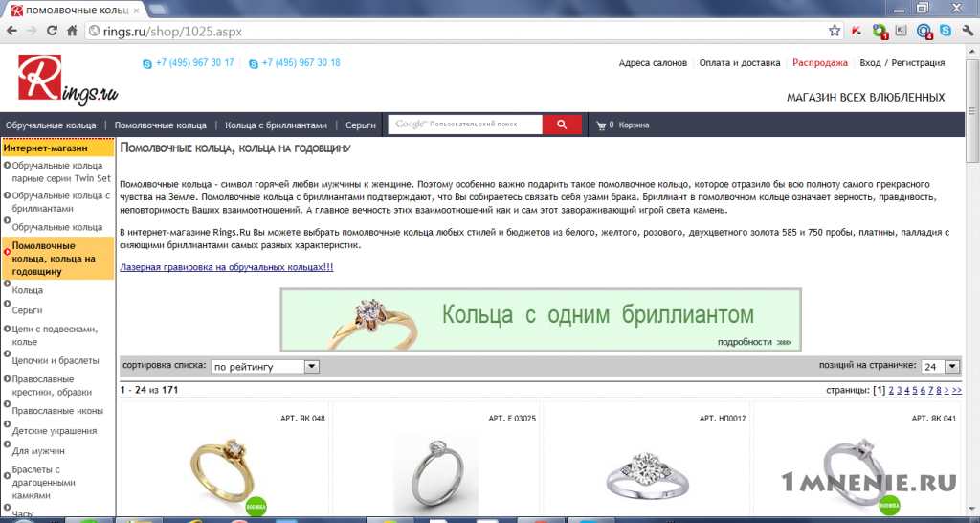Click the red search magnifier button

click(561, 125)
